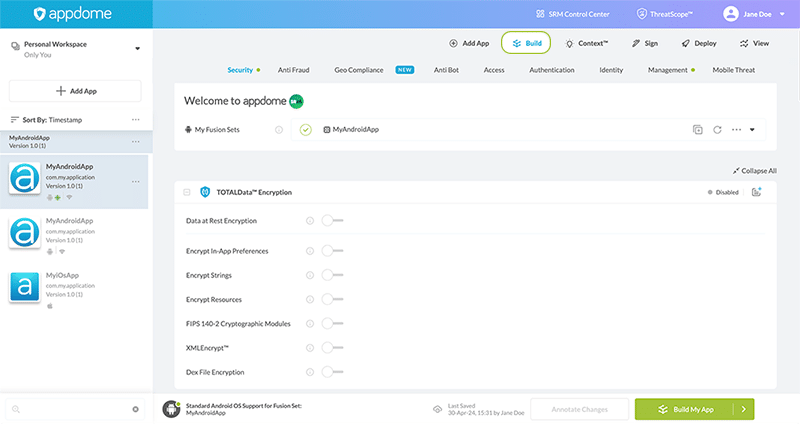Open Fusion Set dropdown arrow

click(752, 130)
